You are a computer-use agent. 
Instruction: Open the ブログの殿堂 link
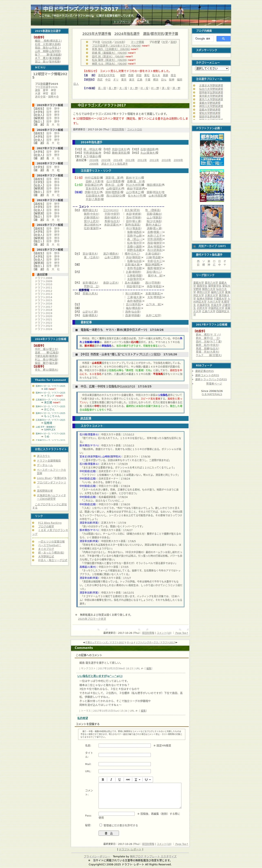(46, 526)
